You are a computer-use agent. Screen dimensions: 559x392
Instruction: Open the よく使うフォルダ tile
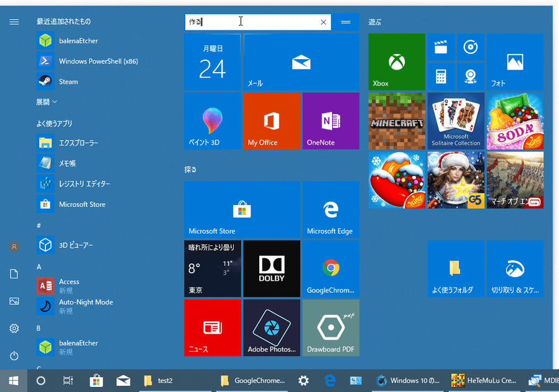coord(456,268)
